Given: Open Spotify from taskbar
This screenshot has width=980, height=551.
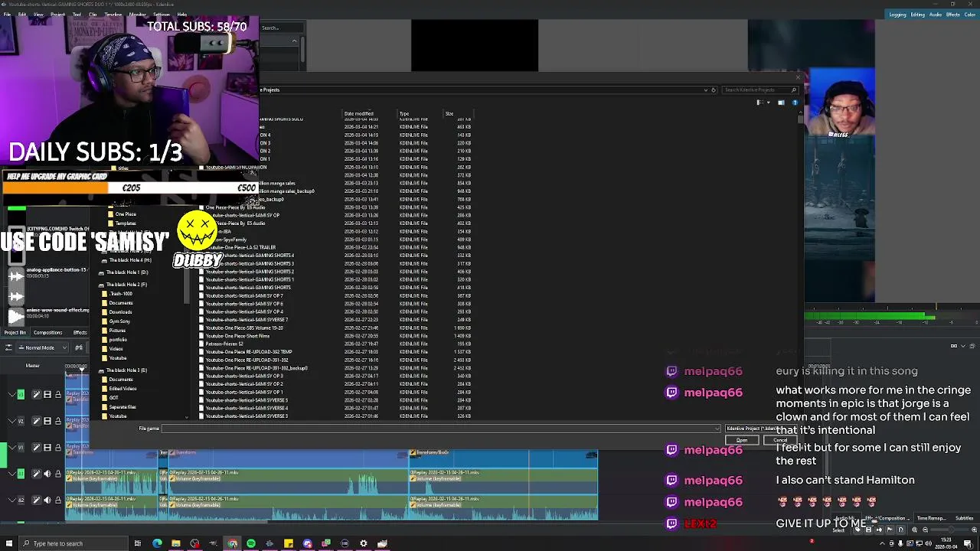Looking at the screenshot, I should (x=251, y=543).
